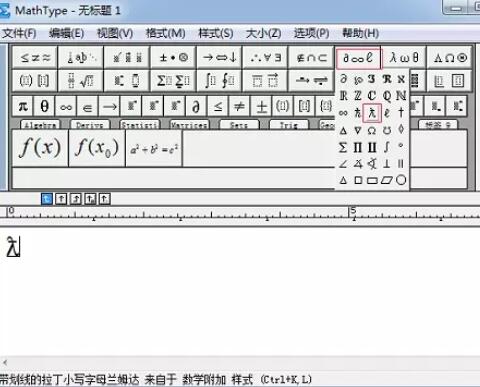Insert partial derivative from the small bar

[196, 107]
